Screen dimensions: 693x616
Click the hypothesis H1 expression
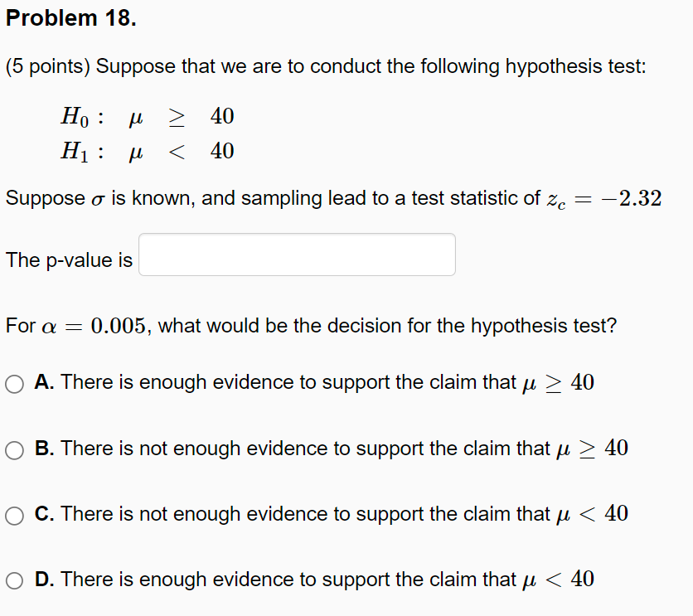146,151
